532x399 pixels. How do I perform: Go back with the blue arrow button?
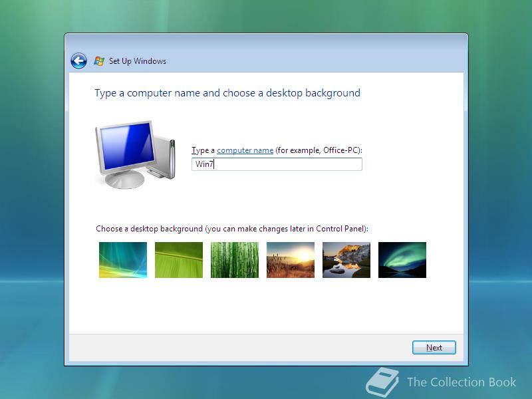78,61
